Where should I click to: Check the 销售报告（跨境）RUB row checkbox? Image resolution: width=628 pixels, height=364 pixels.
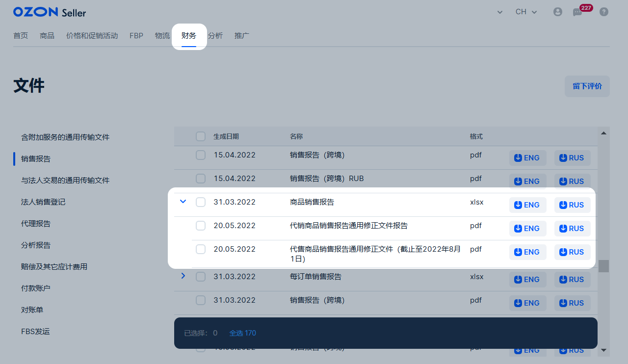pyautogui.click(x=201, y=179)
